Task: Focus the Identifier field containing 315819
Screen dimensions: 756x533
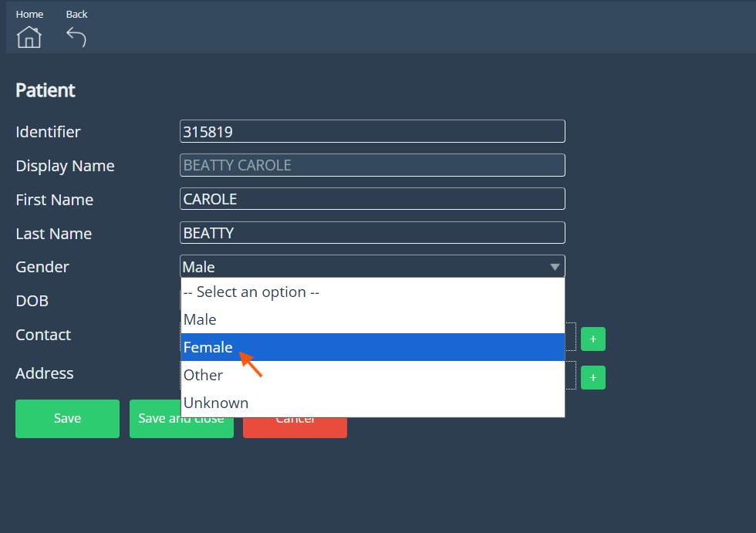Action: click(372, 132)
